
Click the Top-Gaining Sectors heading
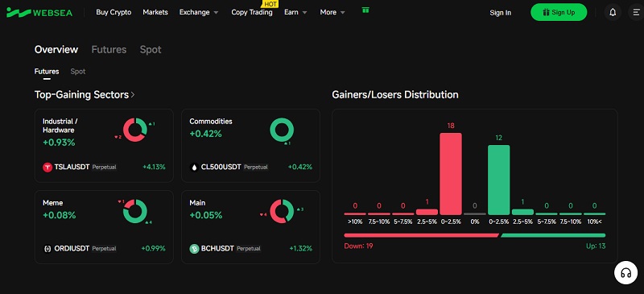point(82,95)
